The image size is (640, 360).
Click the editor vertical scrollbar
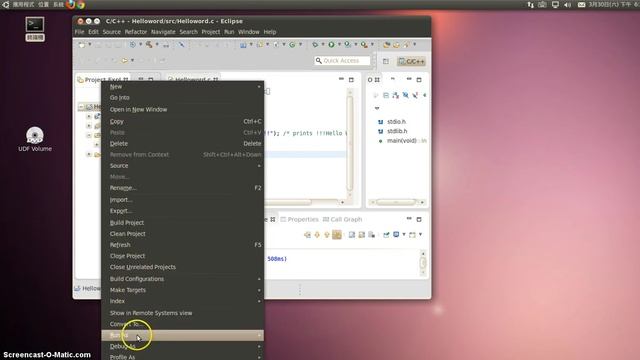[350, 143]
